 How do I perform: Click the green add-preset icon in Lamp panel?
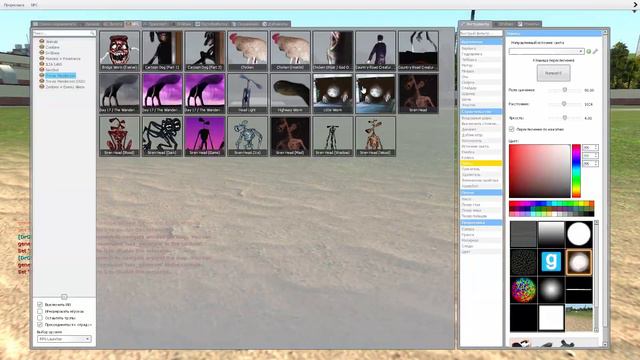(x=589, y=51)
